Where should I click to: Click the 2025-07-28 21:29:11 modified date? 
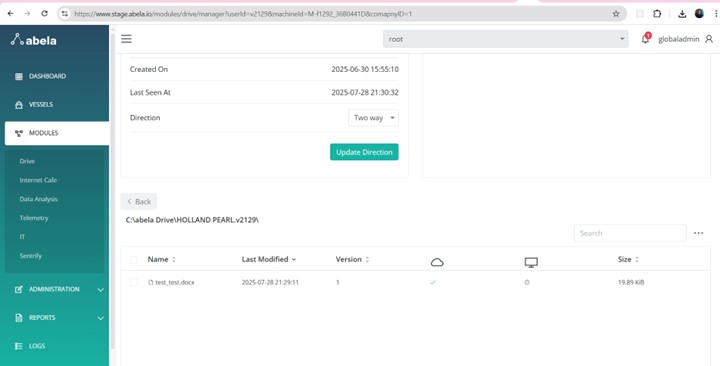coord(270,282)
